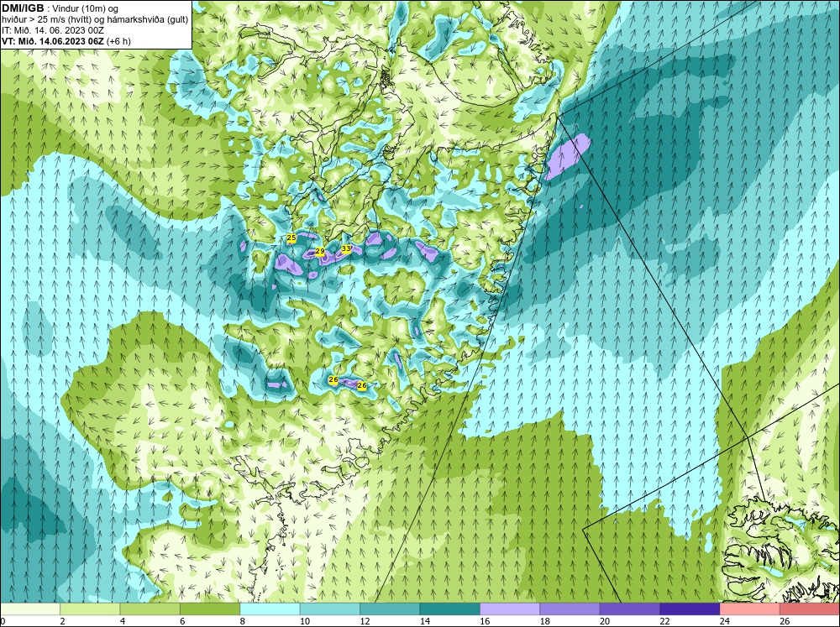Click the legend scale number 18
The height and width of the screenshot is (627, 840).
(545, 621)
